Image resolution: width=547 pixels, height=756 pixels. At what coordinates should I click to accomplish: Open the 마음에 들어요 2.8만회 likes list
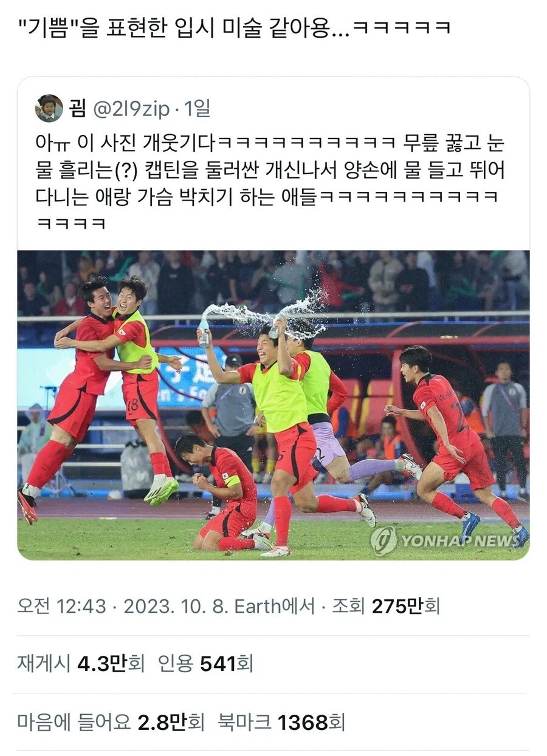click(111, 722)
